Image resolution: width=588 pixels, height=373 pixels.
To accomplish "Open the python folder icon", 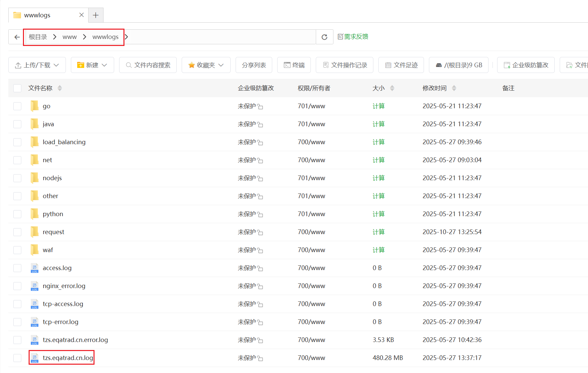I will [34, 214].
